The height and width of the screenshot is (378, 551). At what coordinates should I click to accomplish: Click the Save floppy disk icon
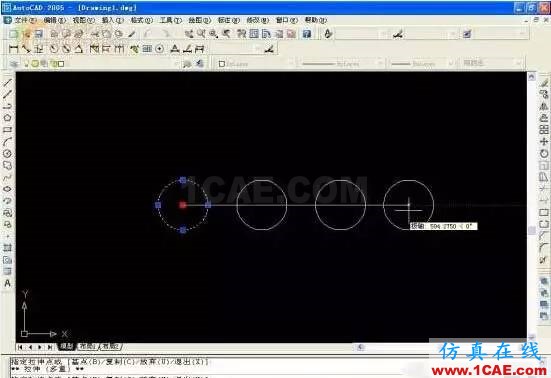39,34
